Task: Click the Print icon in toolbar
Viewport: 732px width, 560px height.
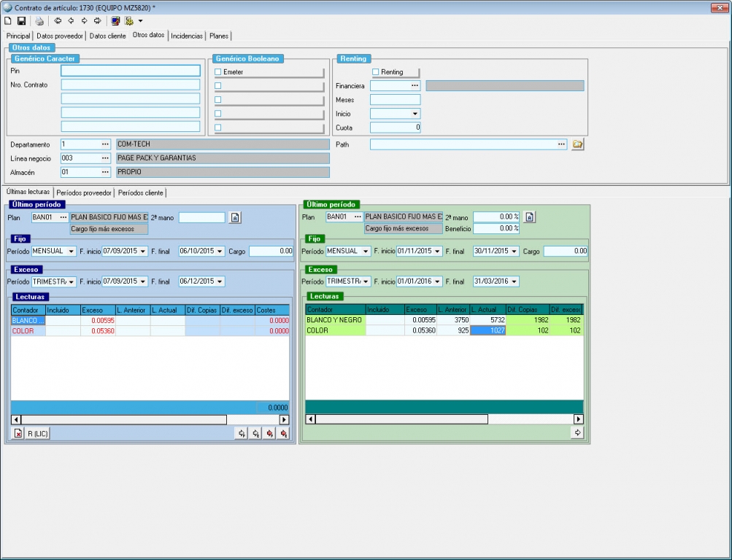Action: [x=40, y=21]
